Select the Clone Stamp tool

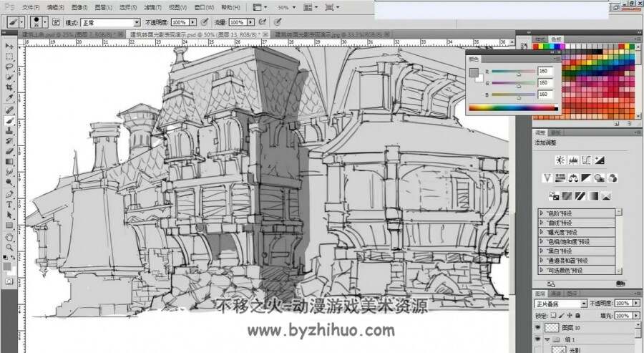[9, 131]
